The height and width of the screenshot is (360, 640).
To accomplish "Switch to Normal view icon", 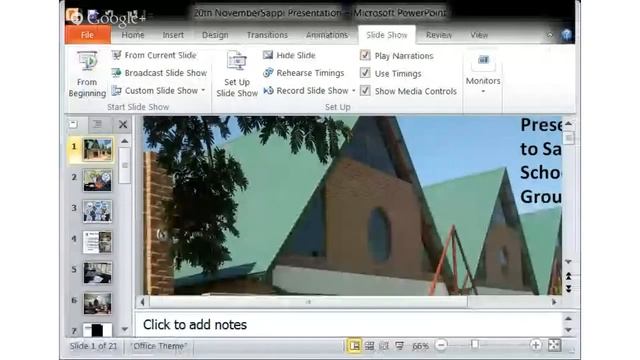I will click(x=354, y=346).
